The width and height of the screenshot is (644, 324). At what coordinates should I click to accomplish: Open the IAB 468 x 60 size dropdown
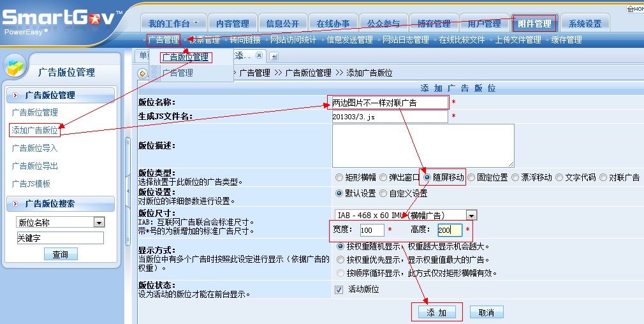[471, 216]
